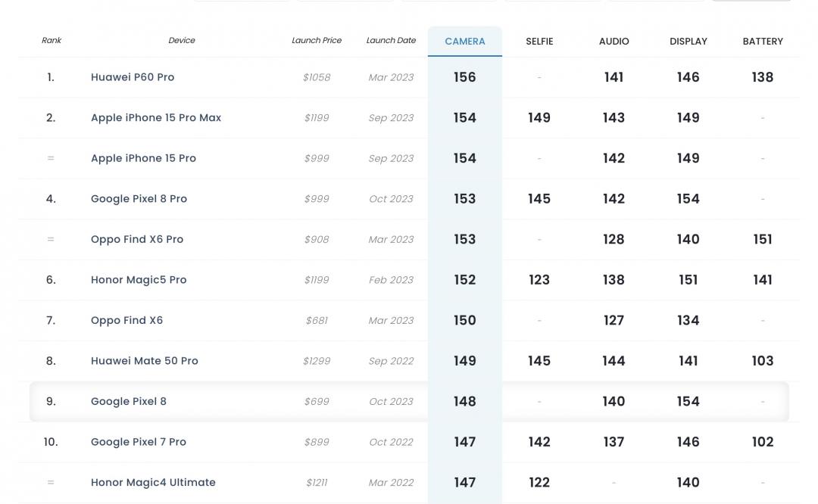
Task: Select the SELFIE column tab
Action: click(x=539, y=42)
